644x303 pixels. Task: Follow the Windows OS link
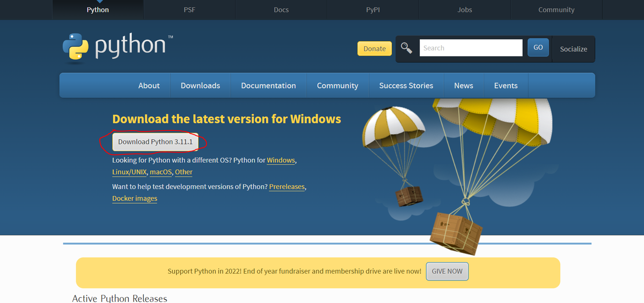click(281, 160)
